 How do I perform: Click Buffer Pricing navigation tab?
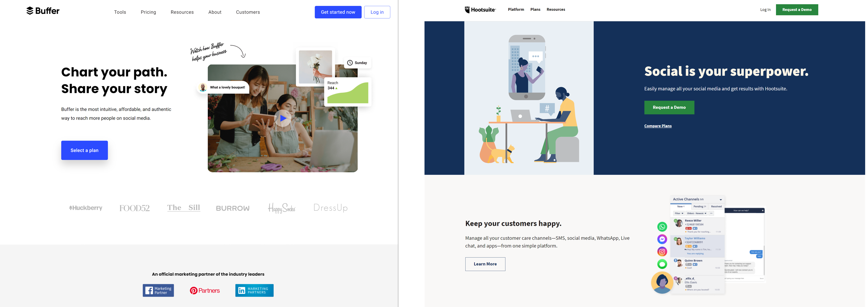click(x=148, y=12)
